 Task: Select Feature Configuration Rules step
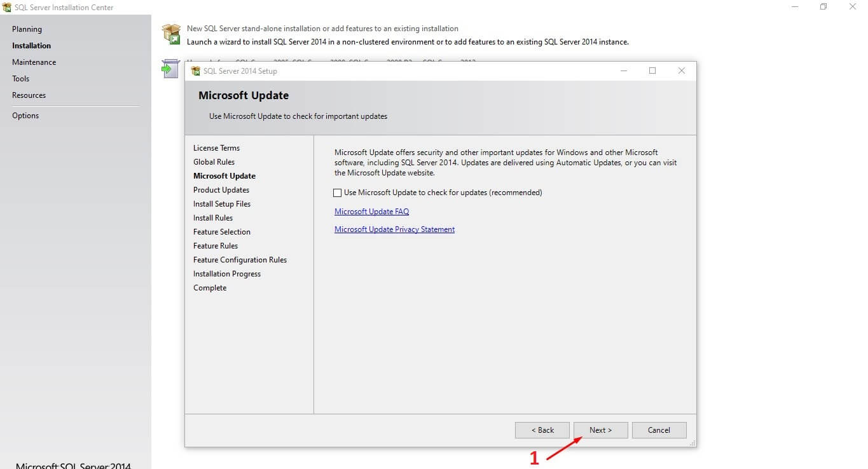[x=240, y=260]
